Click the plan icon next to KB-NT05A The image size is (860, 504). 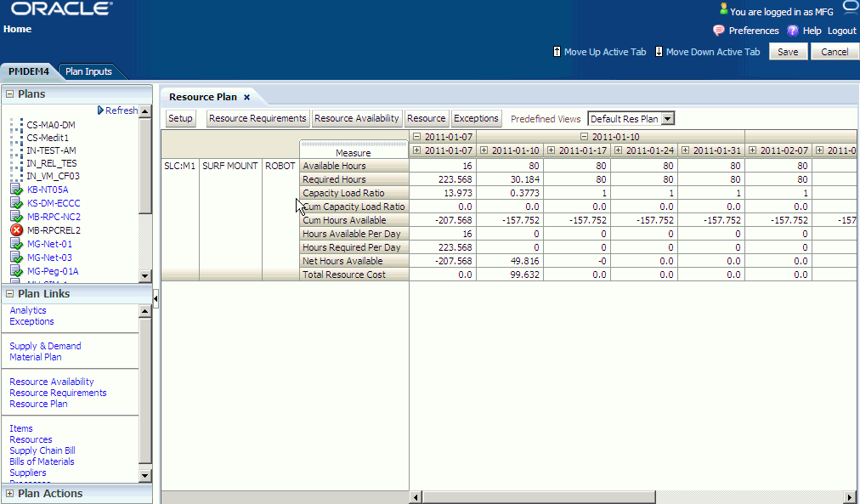coord(17,190)
